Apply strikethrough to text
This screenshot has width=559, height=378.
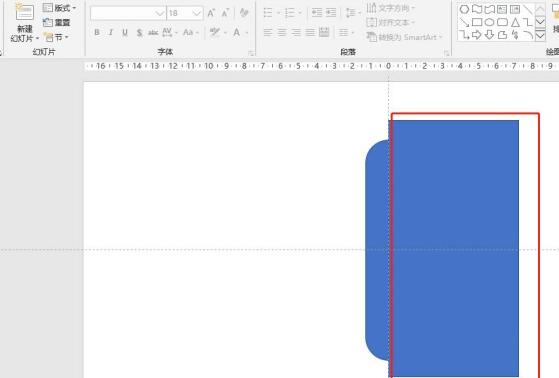153,33
